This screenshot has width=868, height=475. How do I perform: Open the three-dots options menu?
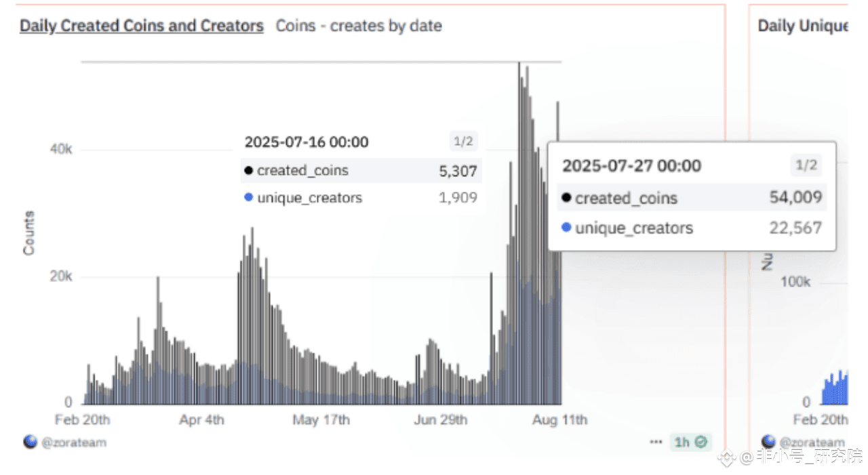tap(656, 442)
